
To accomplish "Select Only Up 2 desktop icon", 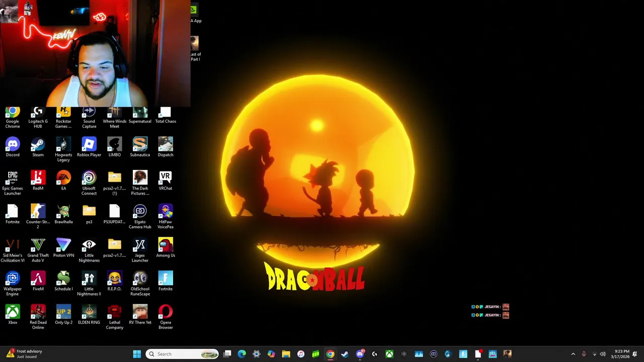I will point(63,315).
